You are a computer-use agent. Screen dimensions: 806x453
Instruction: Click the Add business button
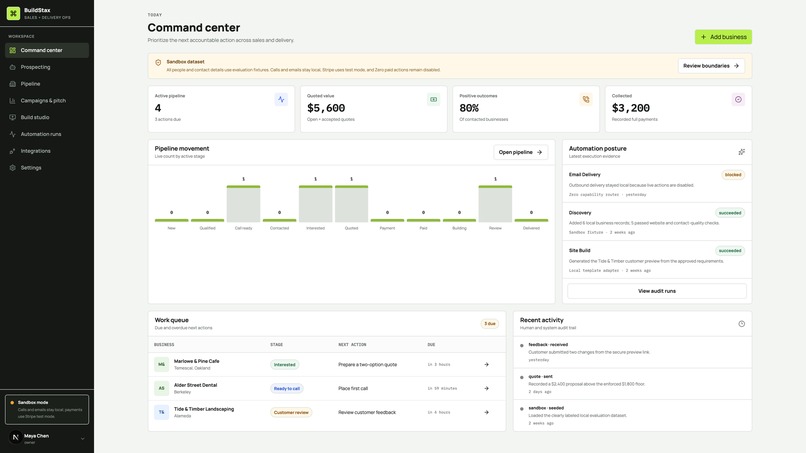tap(723, 37)
